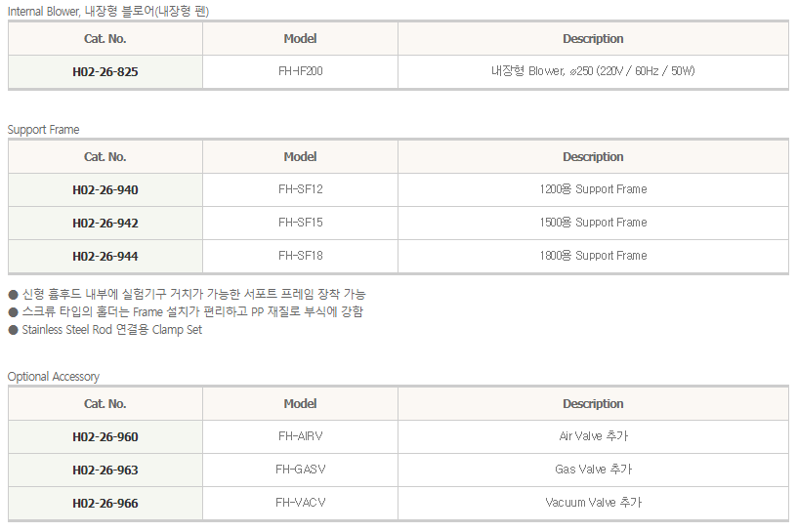Select catalog number H02-26-960

(105, 437)
